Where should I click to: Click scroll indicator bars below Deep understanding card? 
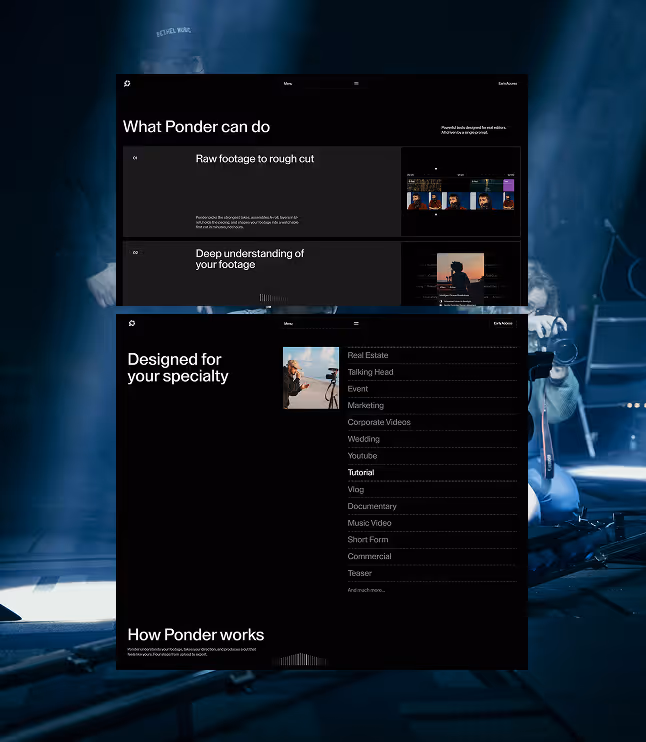(273, 298)
